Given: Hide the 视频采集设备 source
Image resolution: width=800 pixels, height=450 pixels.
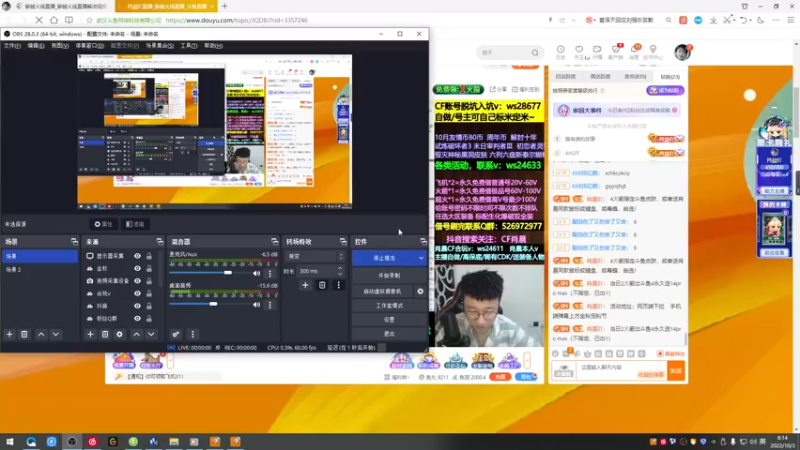Looking at the screenshot, I should click(137, 281).
